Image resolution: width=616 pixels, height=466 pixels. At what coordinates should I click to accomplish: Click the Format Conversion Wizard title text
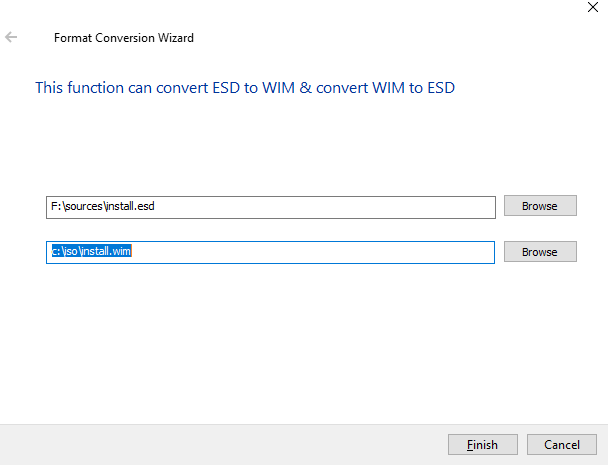124,38
